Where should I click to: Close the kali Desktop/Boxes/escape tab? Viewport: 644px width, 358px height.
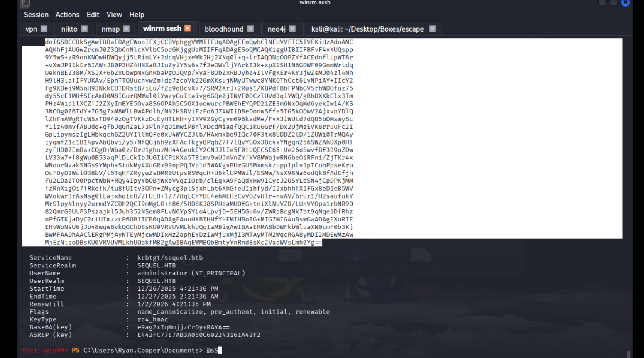click(432, 29)
